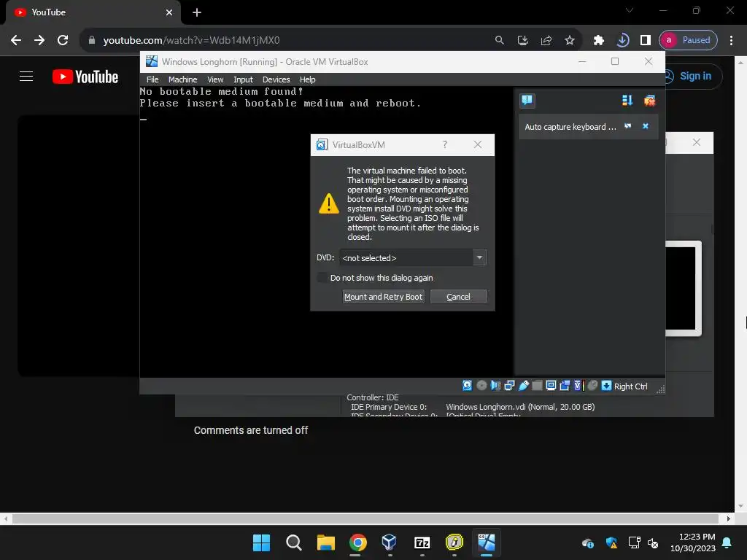Open the File menu in VirtualBox
This screenshot has height=560, width=747.
click(152, 79)
